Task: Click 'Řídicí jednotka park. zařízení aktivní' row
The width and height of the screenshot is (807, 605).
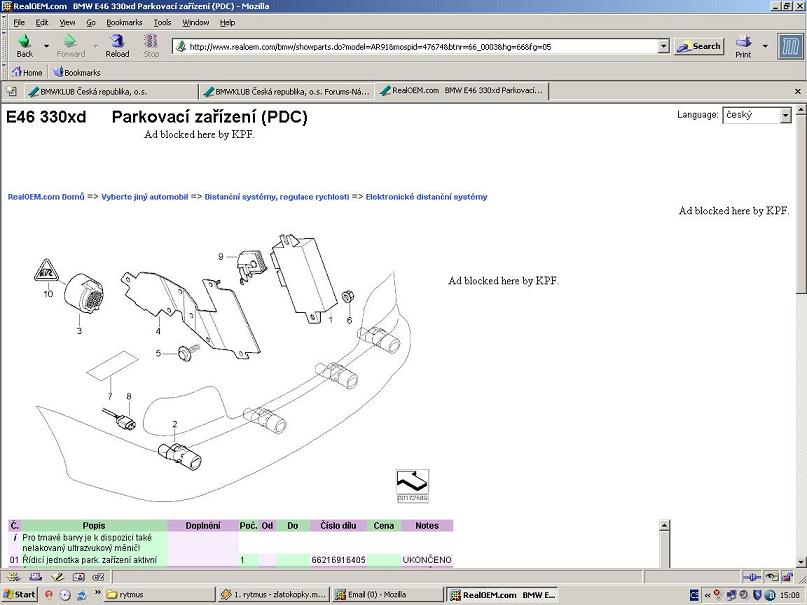Action: click(90, 560)
